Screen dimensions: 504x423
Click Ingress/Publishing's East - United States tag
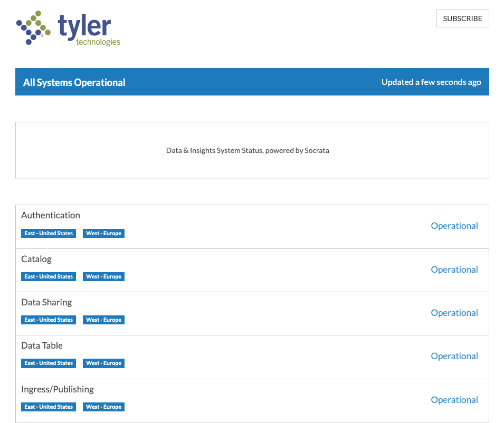(49, 407)
